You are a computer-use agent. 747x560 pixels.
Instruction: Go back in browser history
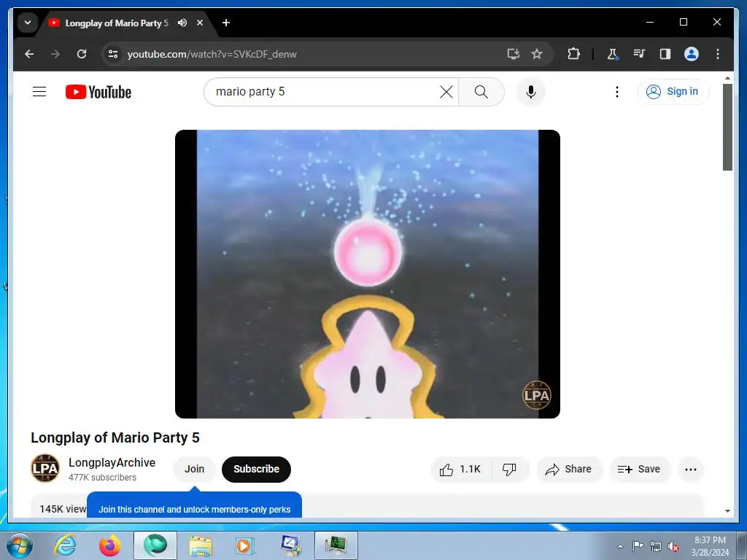click(29, 54)
